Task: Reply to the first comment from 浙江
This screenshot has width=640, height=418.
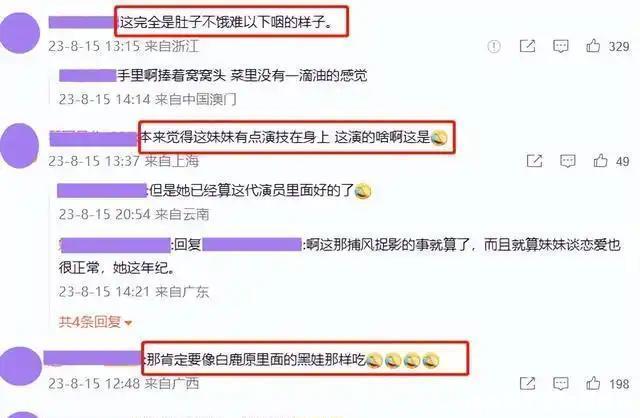Action: click(560, 46)
